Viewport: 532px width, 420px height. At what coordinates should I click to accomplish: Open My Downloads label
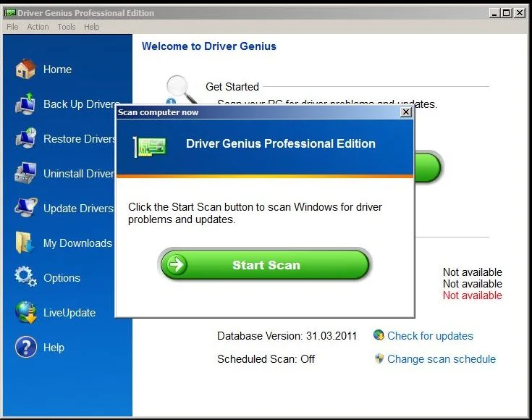click(x=77, y=243)
